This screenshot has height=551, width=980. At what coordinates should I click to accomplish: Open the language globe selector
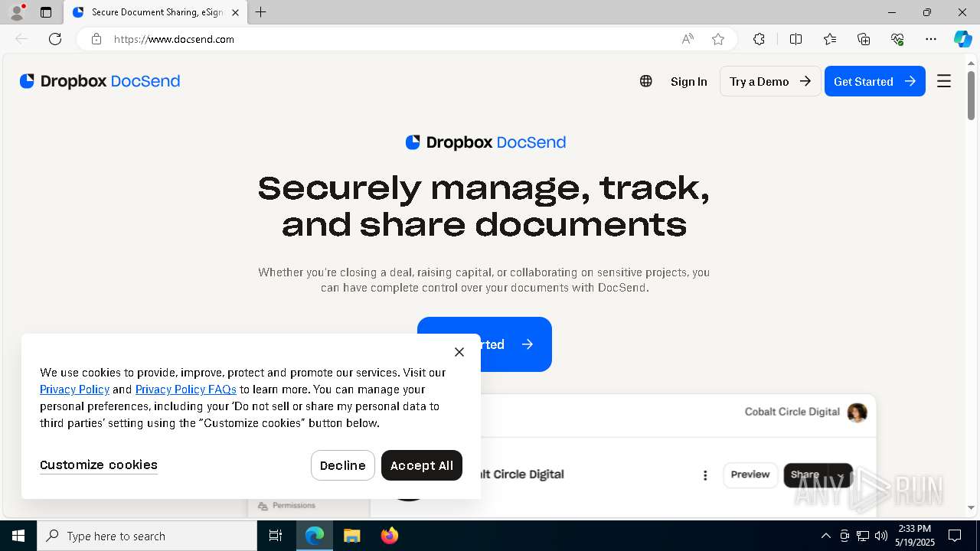coord(646,81)
